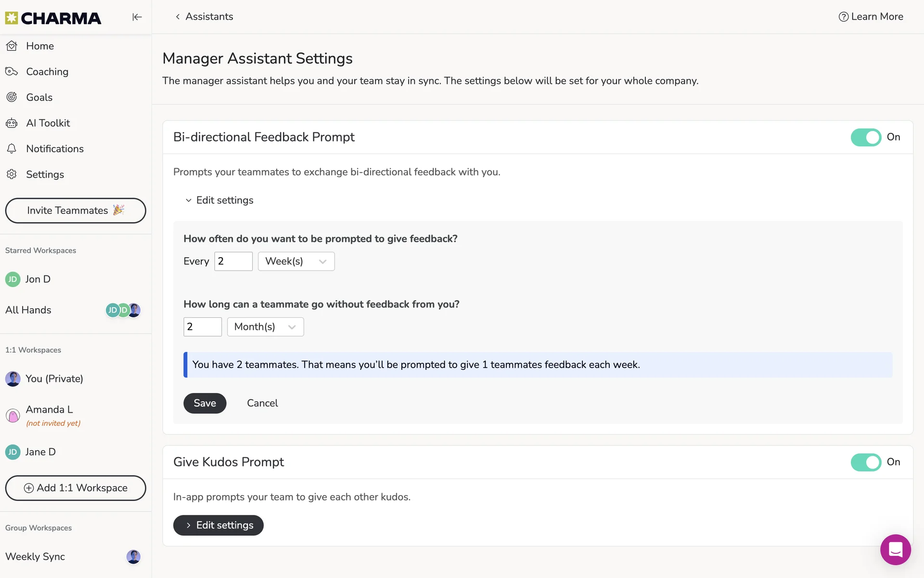Open the intercom chat bubble icon
This screenshot has height=578, width=924.
tap(895, 550)
